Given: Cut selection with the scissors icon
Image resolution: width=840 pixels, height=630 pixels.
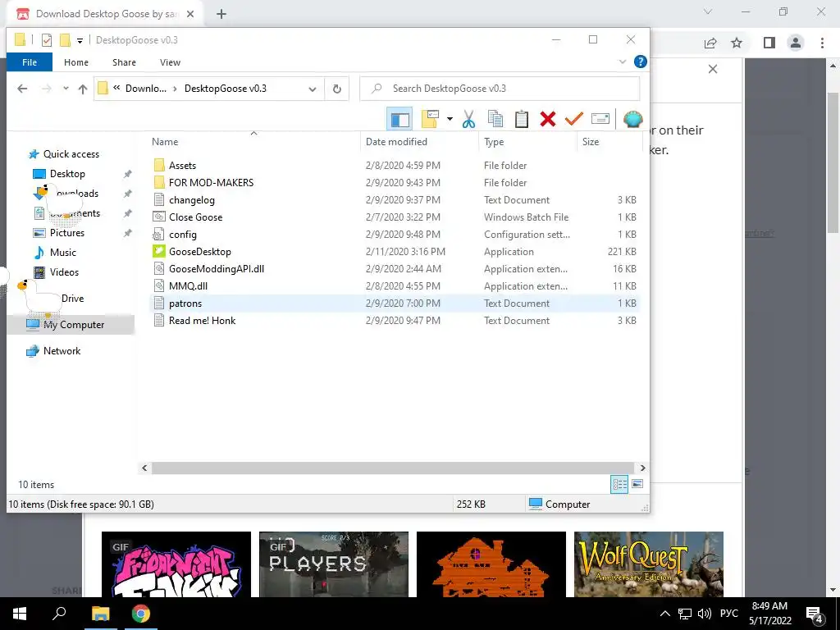Looking at the screenshot, I should [x=468, y=119].
